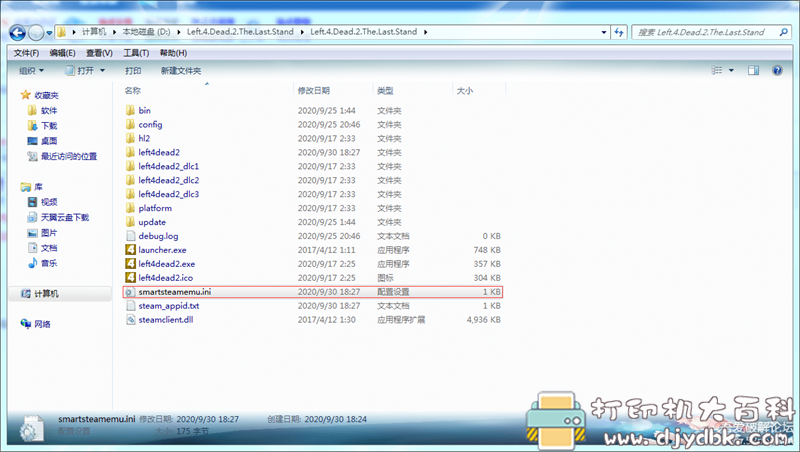Click the 打开 toolbar button
This screenshot has height=452, width=800.
tap(80, 70)
